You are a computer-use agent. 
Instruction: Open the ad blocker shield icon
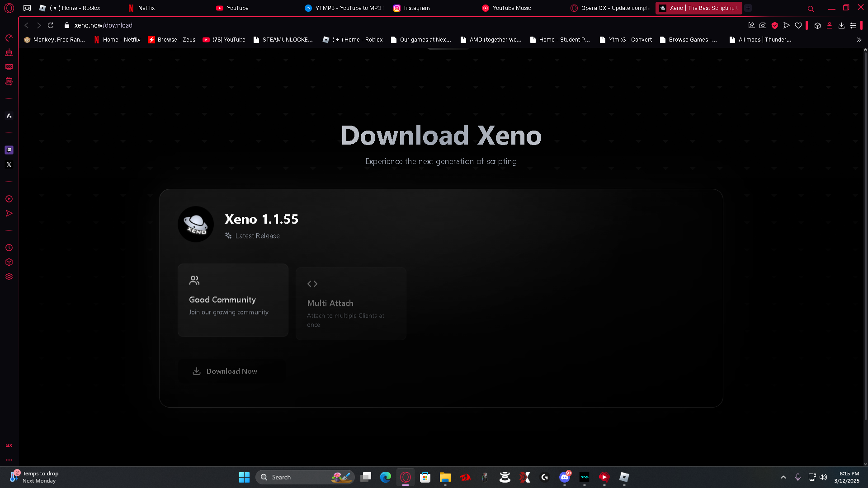tap(775, 25)
